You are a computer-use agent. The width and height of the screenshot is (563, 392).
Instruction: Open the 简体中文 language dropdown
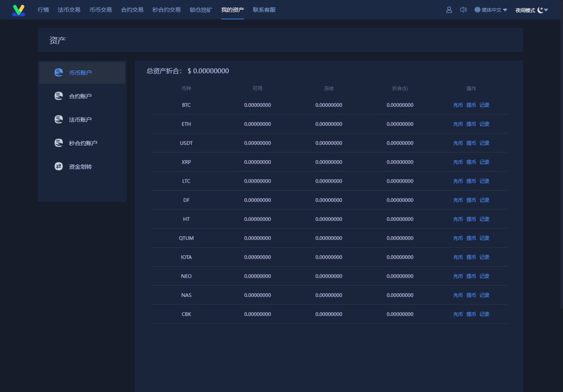[491, 10]
